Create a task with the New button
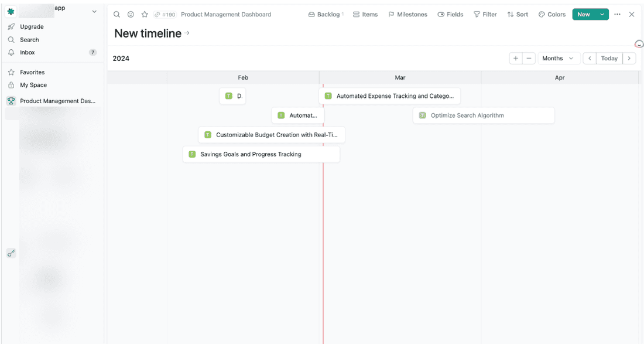644x344 pixels. click(585, 13)
